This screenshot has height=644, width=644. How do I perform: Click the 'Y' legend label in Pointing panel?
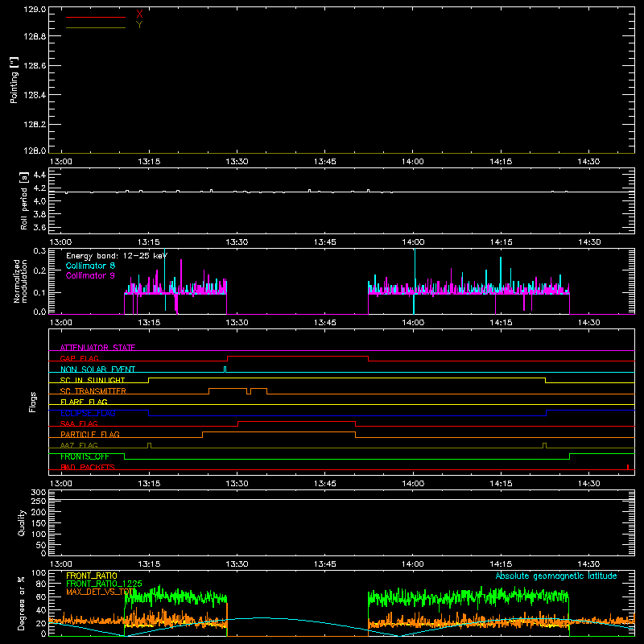139,24
